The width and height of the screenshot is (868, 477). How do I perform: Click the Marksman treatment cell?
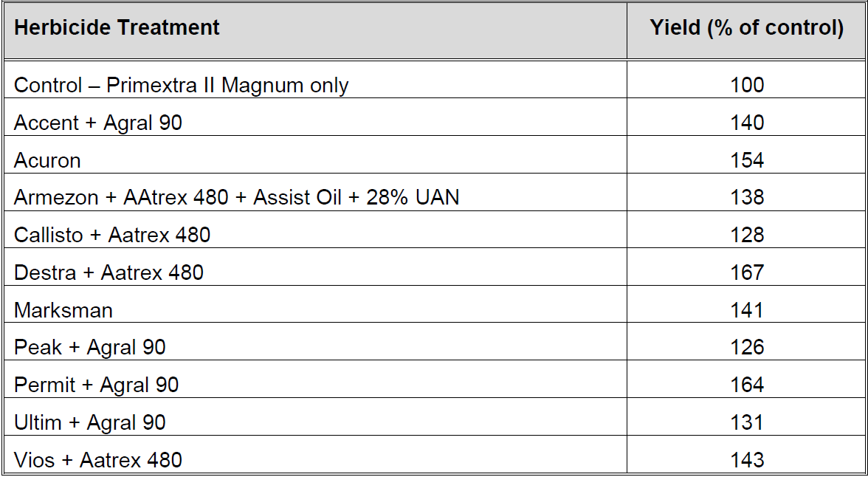pos(63,310)
